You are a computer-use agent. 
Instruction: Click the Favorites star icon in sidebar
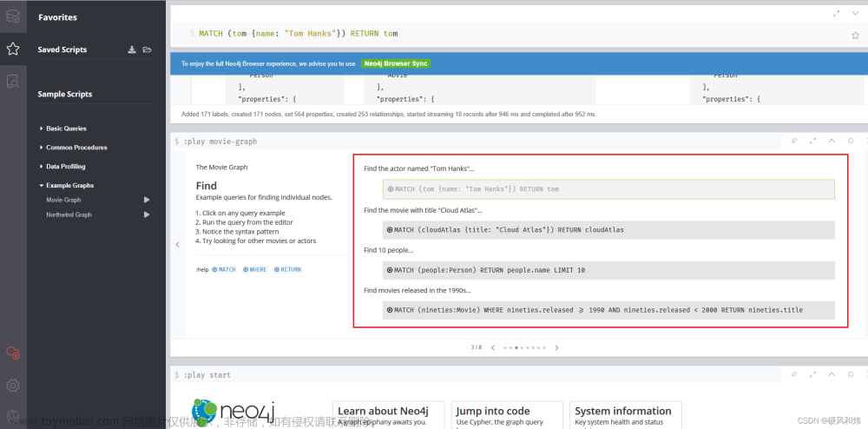pyautogui.click(x=13, y=49)
